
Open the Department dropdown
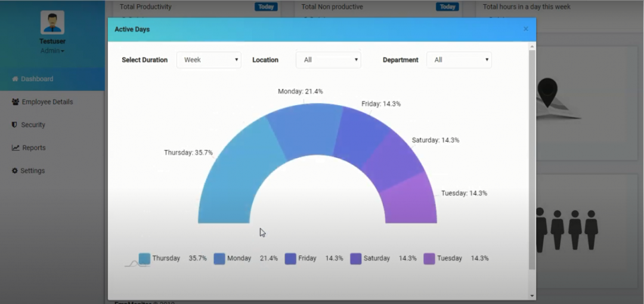click(x=459, y=60)
